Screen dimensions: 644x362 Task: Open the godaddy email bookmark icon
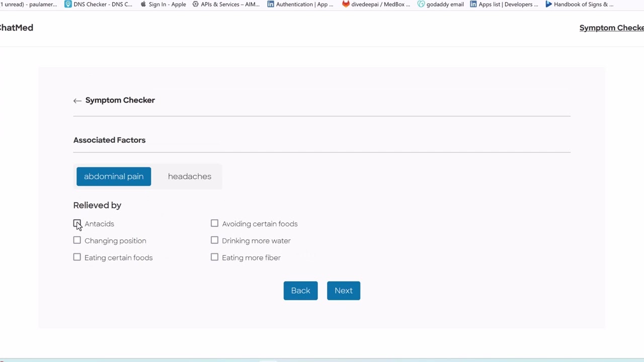point(421,4)
